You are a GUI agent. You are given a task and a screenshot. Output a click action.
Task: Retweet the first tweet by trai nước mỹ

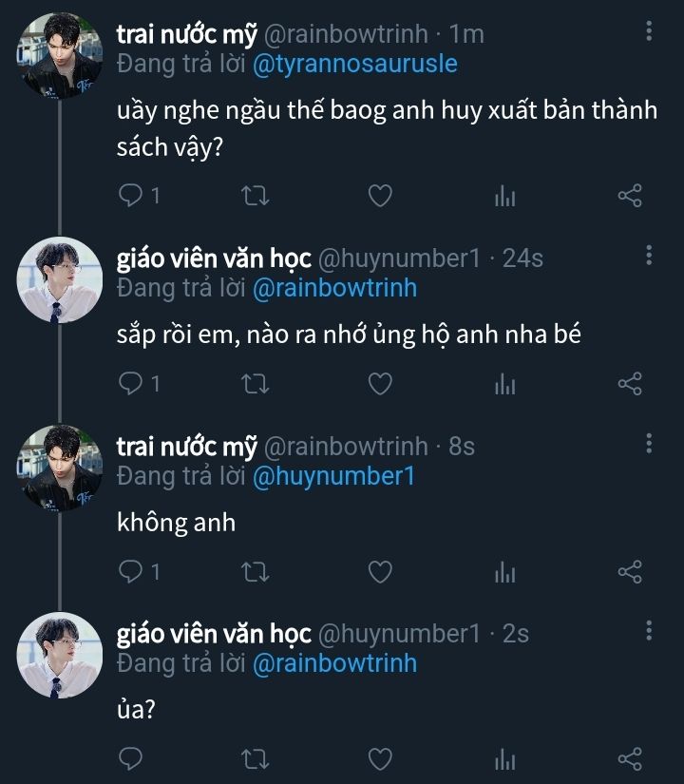pos(256,196)
